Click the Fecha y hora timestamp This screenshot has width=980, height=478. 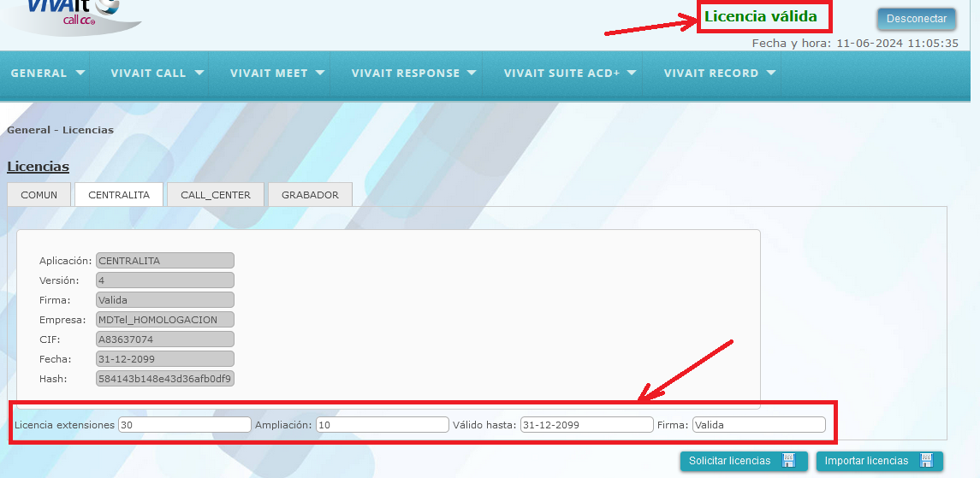pyautogui.click(x=855, y=43)
